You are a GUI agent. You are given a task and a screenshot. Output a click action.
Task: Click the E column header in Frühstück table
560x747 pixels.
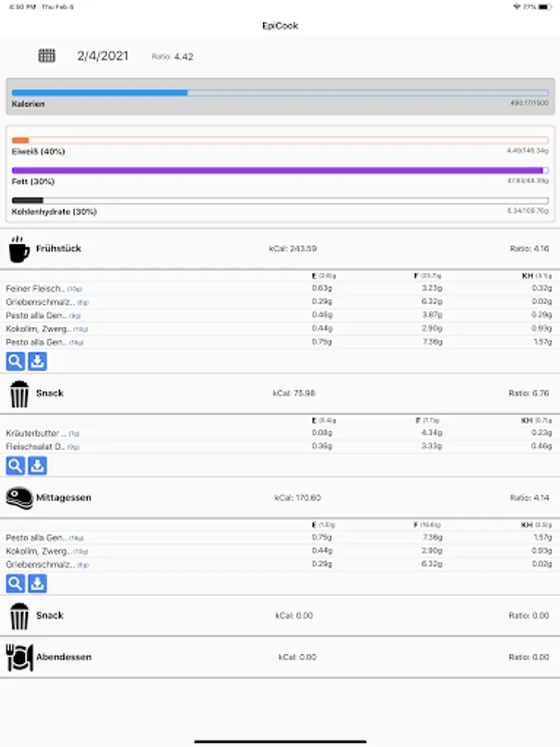324,276
